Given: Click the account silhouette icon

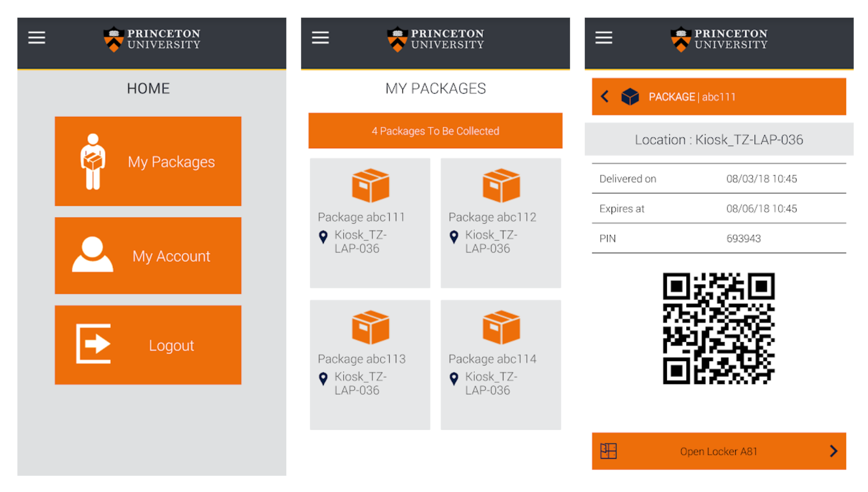Looking at the screenshot, I should click(92, 254).
